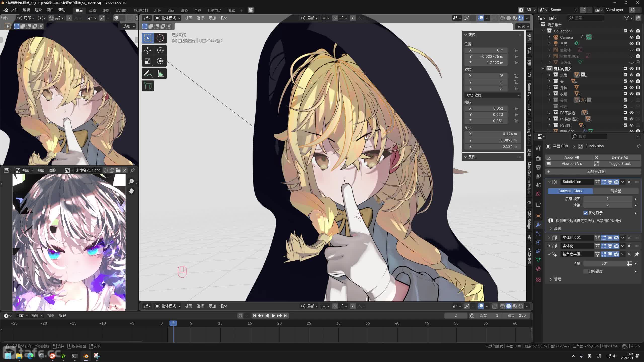Screen dimensions: 644x362
Task: Hide the Camera object with eye icon
Action: tap(631, 37)
